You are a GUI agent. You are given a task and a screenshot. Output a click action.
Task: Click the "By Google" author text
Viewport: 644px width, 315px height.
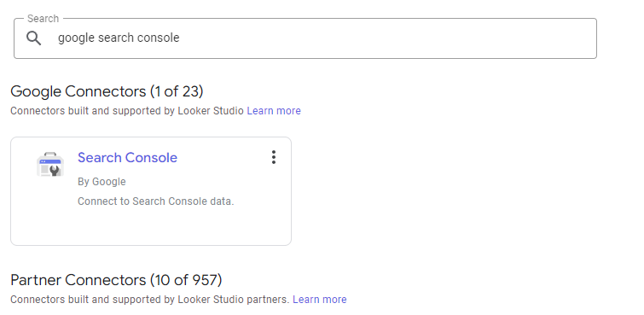point(102,182)
